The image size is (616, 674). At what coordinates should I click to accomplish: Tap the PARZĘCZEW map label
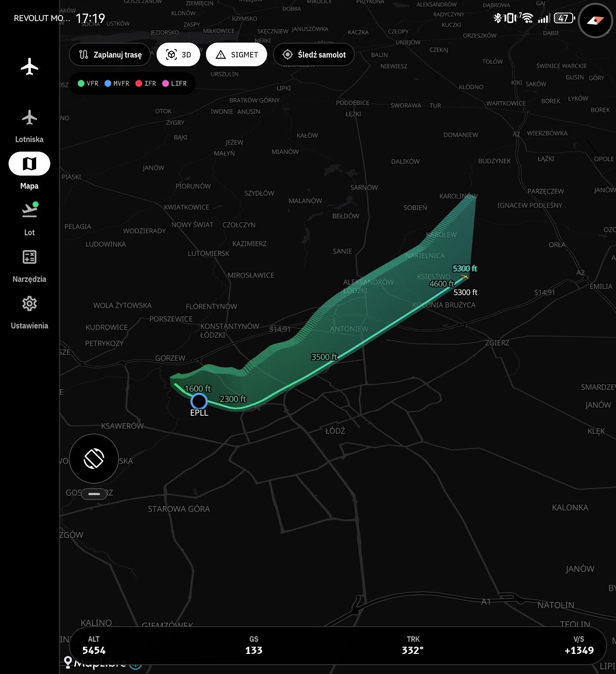pos(546,191)
